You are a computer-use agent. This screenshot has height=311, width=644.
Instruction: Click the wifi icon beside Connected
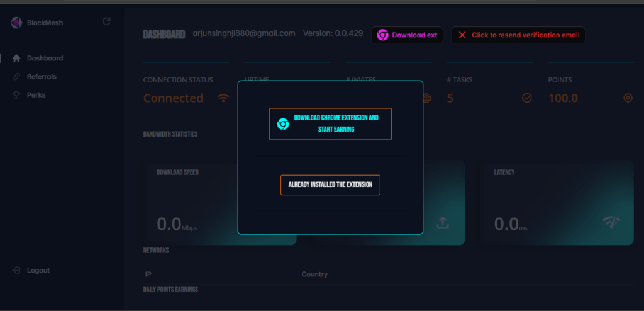tap(223, 98)
